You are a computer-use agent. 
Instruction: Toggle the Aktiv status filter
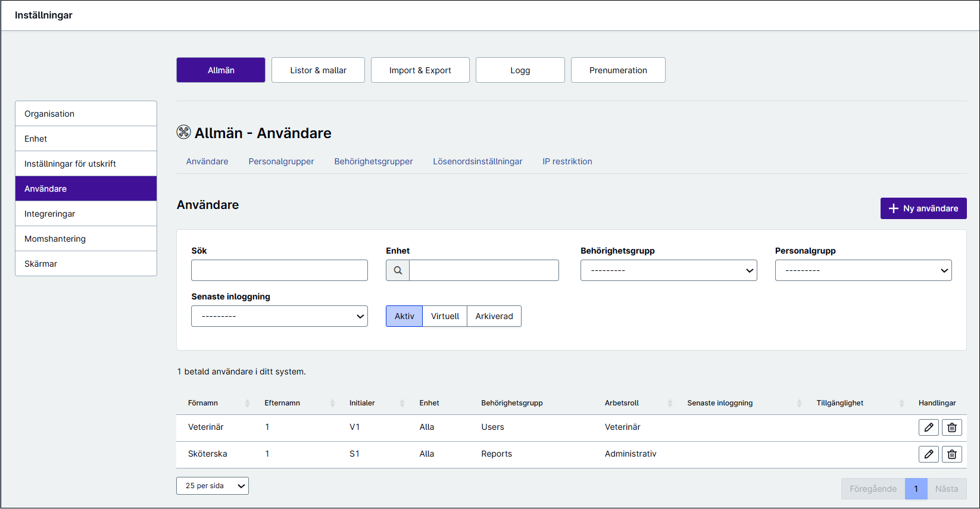click(x=404, y=316)
